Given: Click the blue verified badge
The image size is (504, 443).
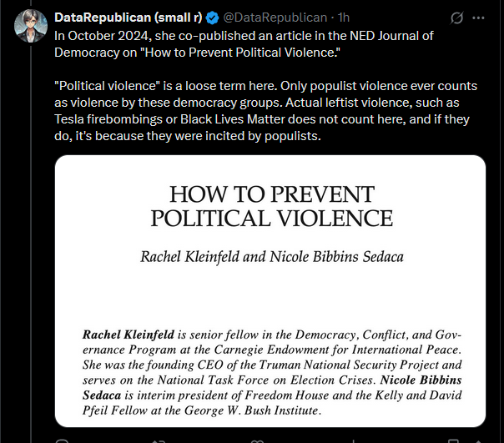Looking at the screenshot, I should pos(212,18).
